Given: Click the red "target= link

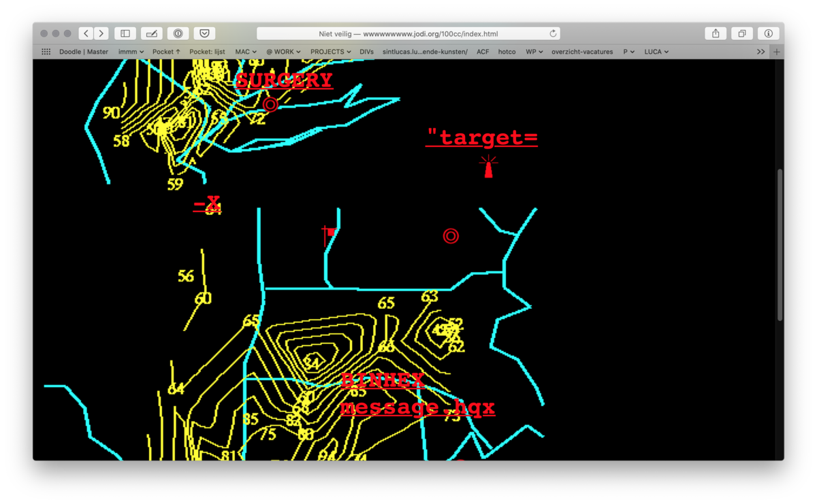Looking at the screenshot, I should point(482,138).
